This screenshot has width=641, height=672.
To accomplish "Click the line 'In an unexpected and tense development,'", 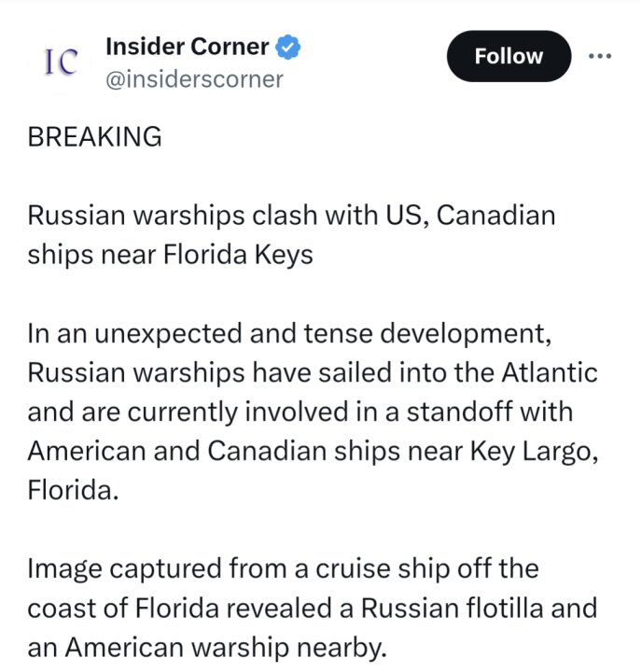I will [x=289, y=333].
